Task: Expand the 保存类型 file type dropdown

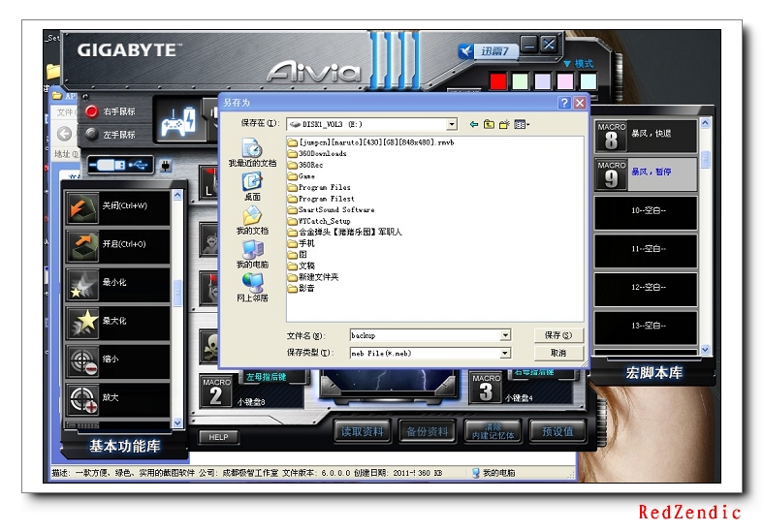Action: pos(505,353)
